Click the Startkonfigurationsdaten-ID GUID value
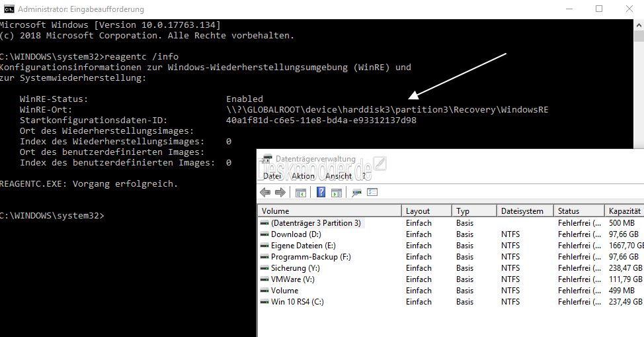The image size is (644, 337). point(321,120)
